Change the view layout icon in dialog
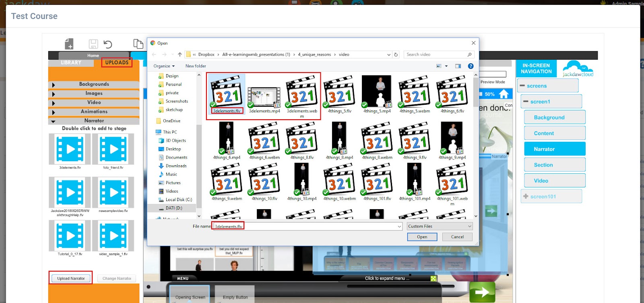This screenshot has width=644, height=303. pyautogui.click(x=439, y=66)
